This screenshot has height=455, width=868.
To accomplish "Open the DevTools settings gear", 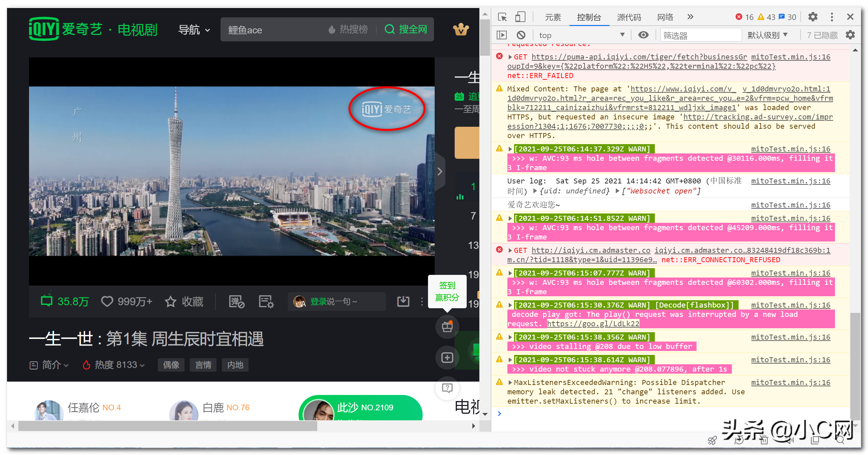I will [813, 17].
